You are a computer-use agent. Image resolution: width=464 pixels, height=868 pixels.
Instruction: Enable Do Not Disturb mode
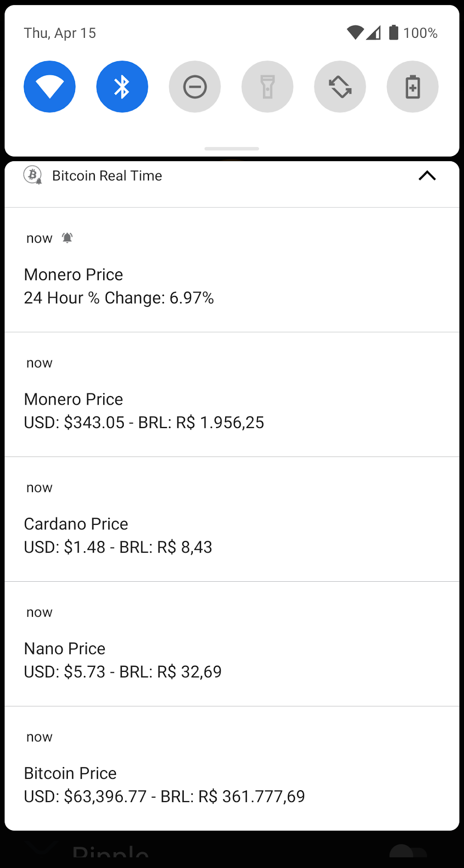pyautogui.click(x=195, y=86)
